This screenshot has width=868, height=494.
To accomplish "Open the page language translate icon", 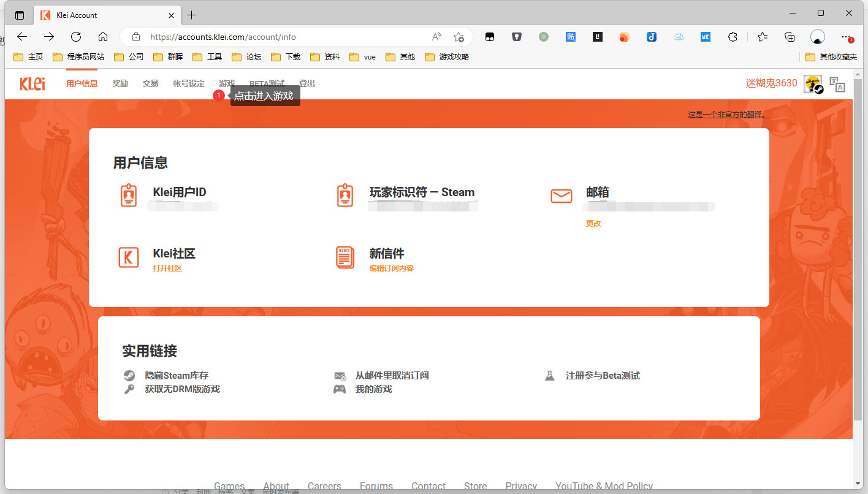I will click(x=837, y=84).
